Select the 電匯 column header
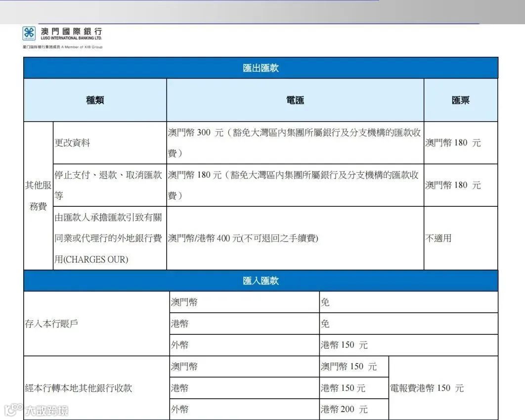 295,100
